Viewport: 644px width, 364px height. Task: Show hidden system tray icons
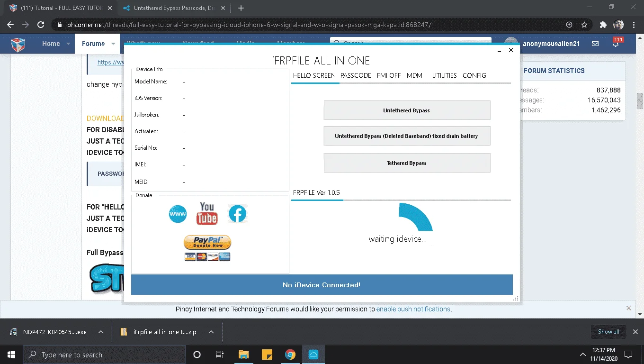[x=583, y=355]
